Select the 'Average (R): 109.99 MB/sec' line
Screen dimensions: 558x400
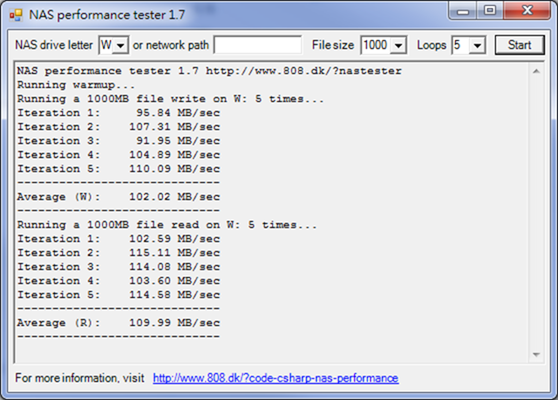point(119,323)
